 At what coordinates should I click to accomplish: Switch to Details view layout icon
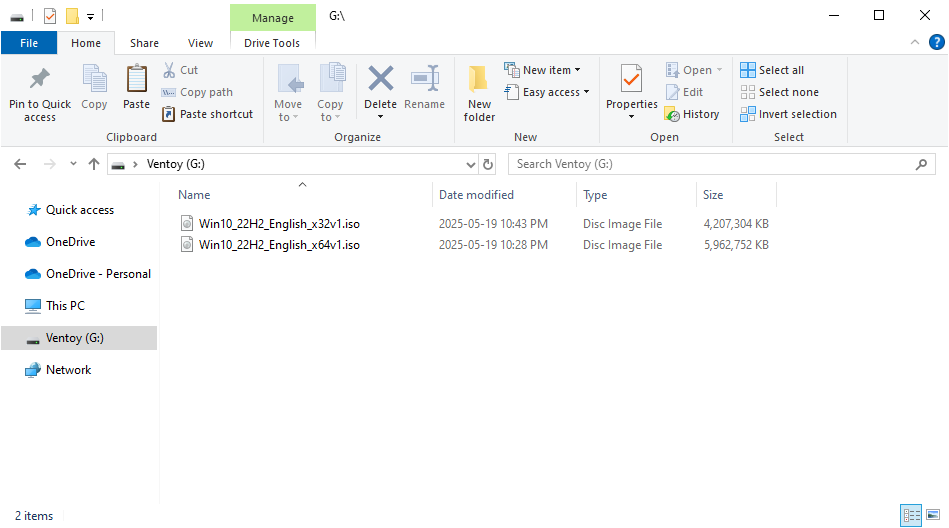tap(911, 515)
